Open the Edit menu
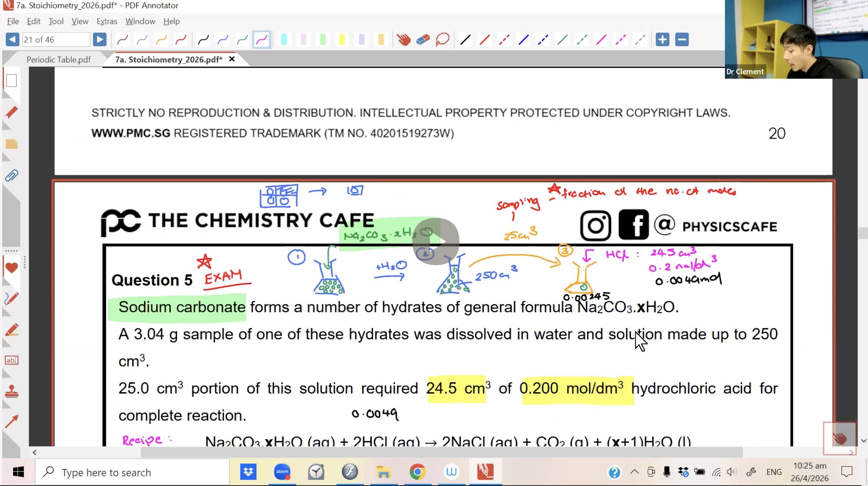868x486 pixels. coord(34,21)
